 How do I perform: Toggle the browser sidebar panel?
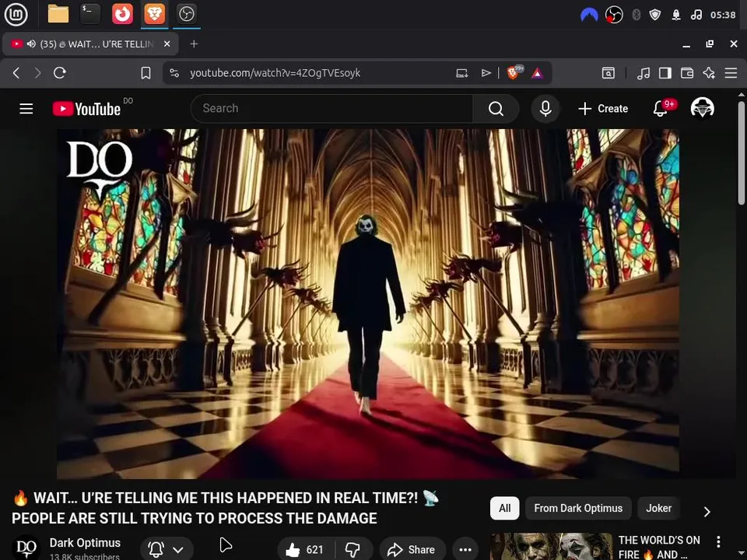coord(665,73)
